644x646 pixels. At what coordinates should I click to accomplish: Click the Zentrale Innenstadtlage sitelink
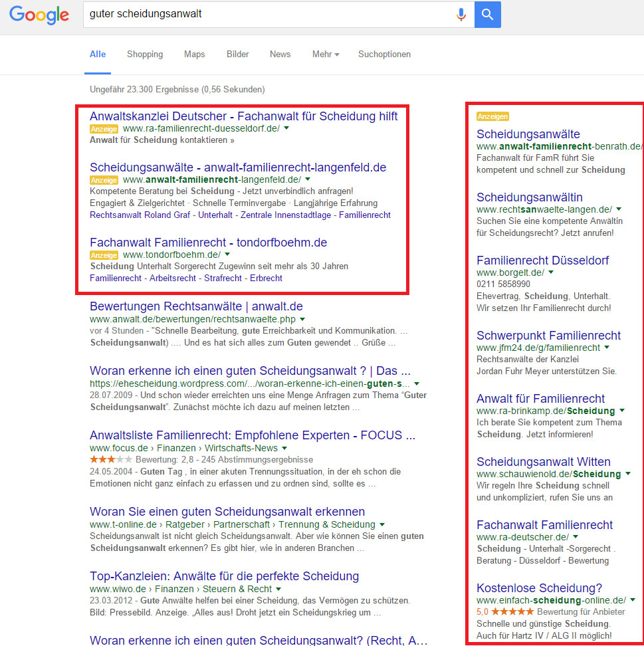pyautogui.click(x=286, y=215)
